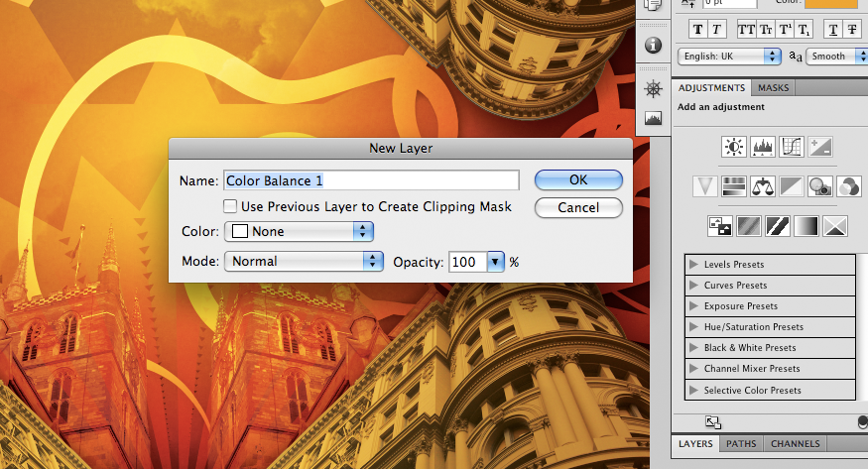
Task: Add a Brightness/Contrast adjustment
Action: click(x=734, y=147)
